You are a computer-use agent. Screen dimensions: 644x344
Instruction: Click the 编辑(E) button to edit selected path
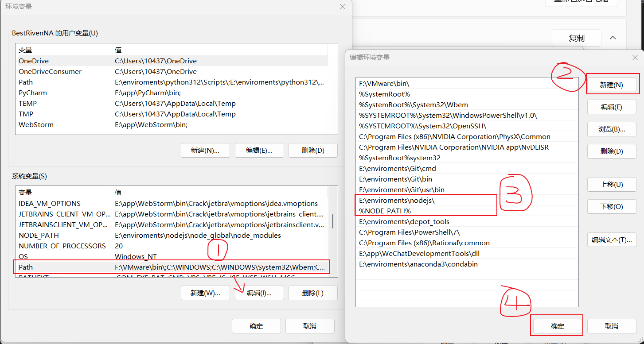612,107
